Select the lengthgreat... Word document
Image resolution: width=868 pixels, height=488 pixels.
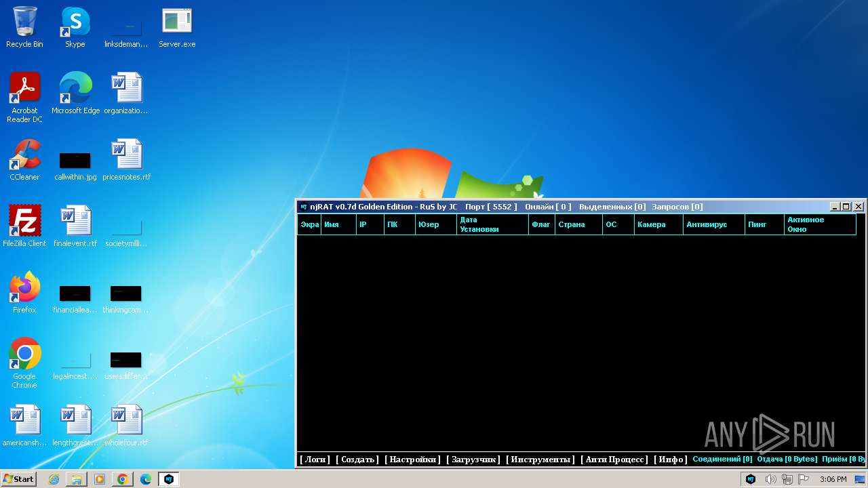click(75, 426)
